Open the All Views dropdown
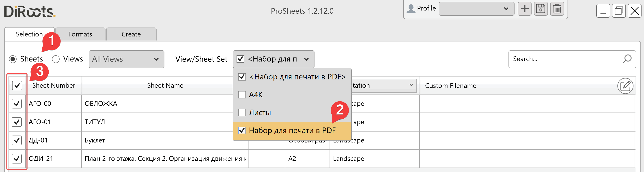 126,59
